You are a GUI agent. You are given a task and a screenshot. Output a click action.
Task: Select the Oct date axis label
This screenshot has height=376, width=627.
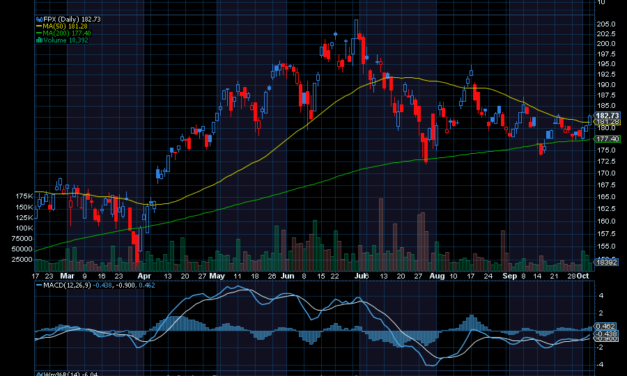(583, 276)
